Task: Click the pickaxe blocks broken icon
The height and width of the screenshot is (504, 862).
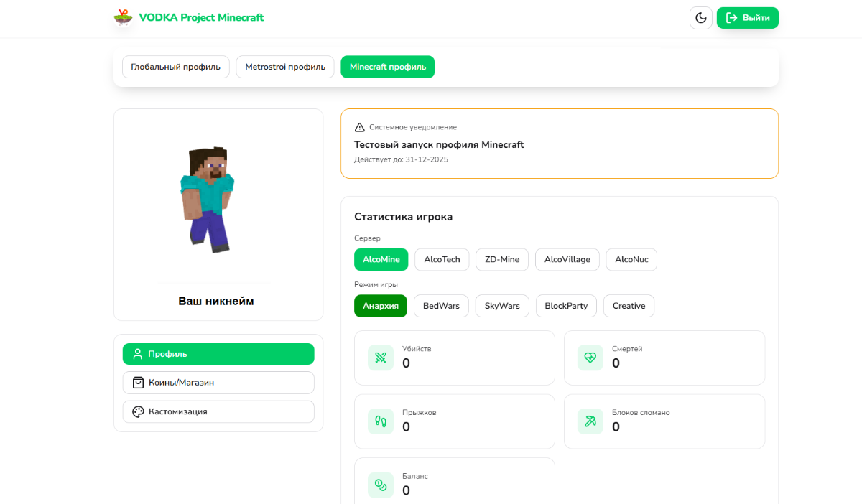Action: pos(590,421)
